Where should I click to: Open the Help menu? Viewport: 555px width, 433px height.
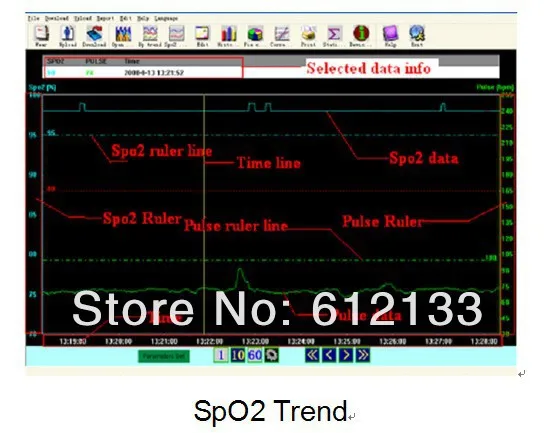pyautogui.click(x=143, y=18)
